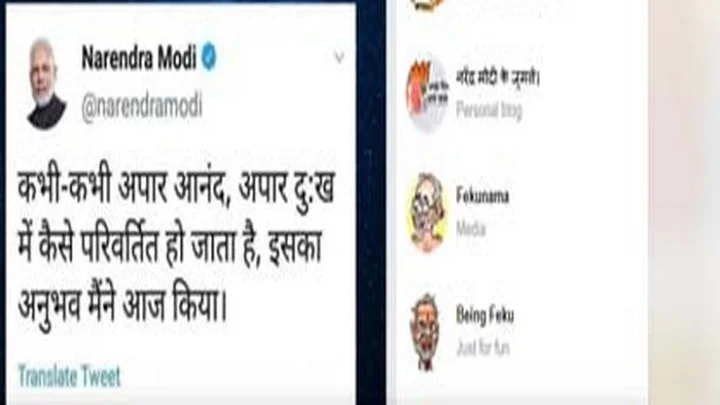The width and height of the screenshot is (720, 405).
Task: Click the tweet's last line अनुभव मैंने आज किया
Action: coord(122,306)
